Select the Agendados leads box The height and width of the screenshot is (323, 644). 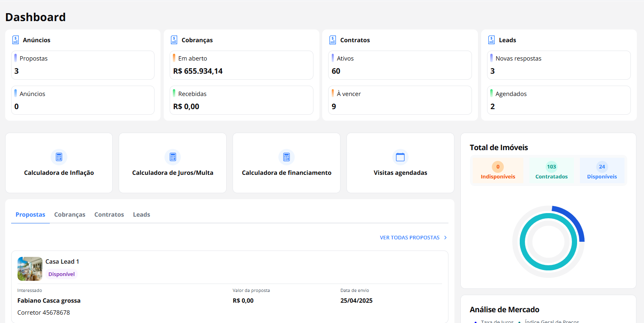(x=559, y=100)
